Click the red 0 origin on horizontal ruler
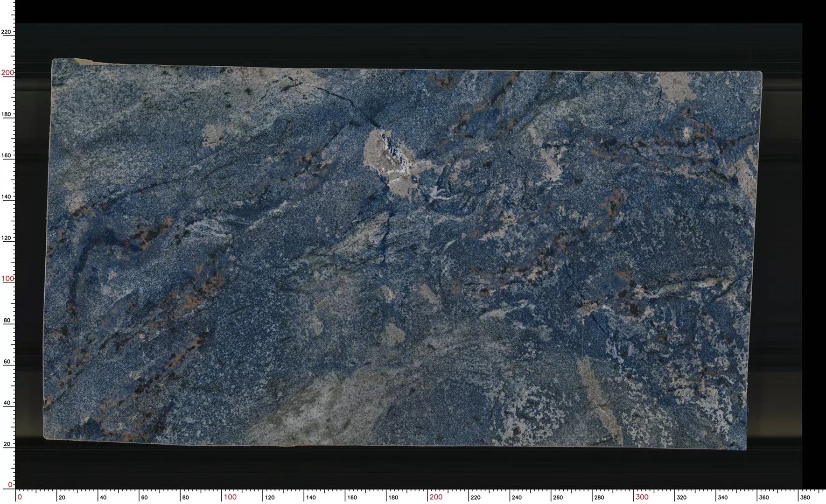Viewport: 826px width, 504px height. [20, 497]
